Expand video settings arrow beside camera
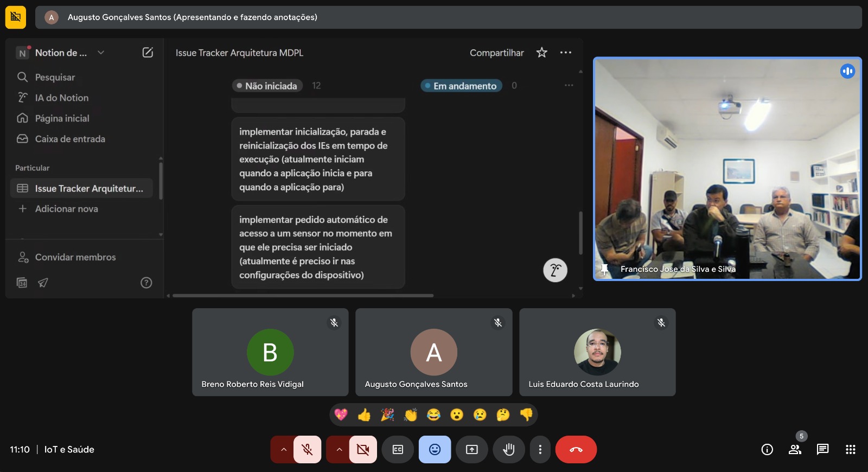The width and height of the screenshot is (868, 472). [339, 449]
